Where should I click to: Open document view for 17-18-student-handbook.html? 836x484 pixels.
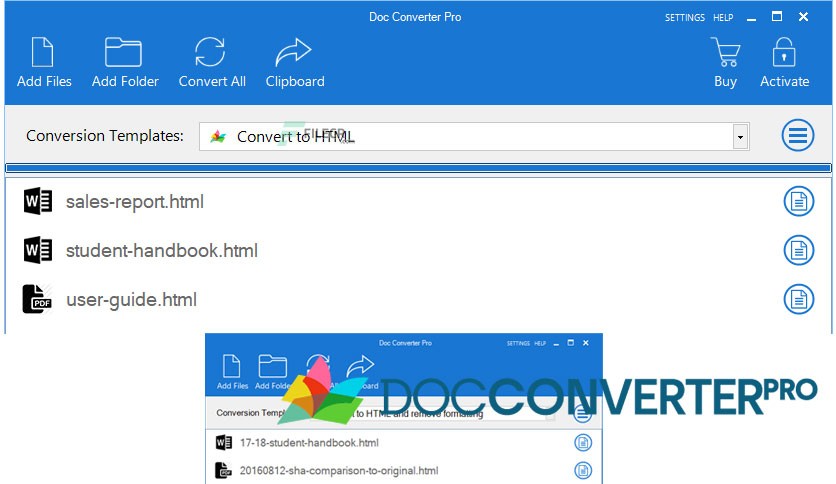click(583, 442)
